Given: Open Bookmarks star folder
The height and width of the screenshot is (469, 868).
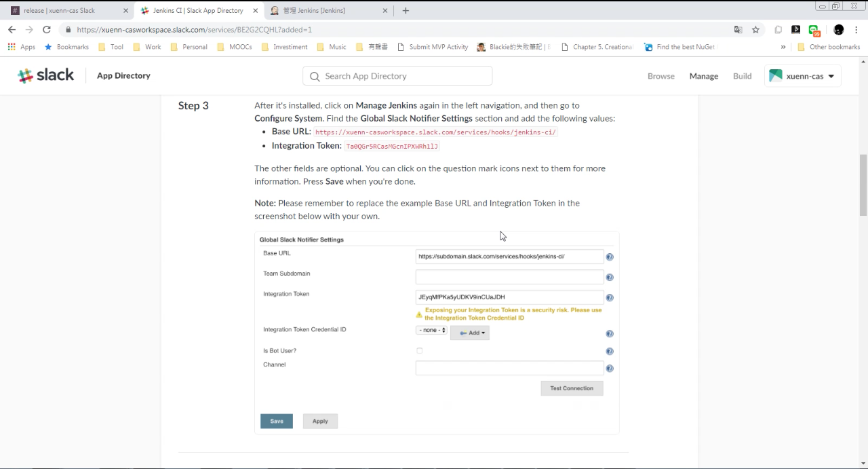Looking at the screenshot, I should point(66,47).
